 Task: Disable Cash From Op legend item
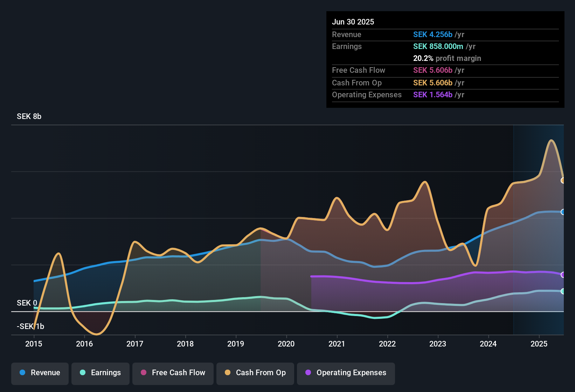(255, 373)
